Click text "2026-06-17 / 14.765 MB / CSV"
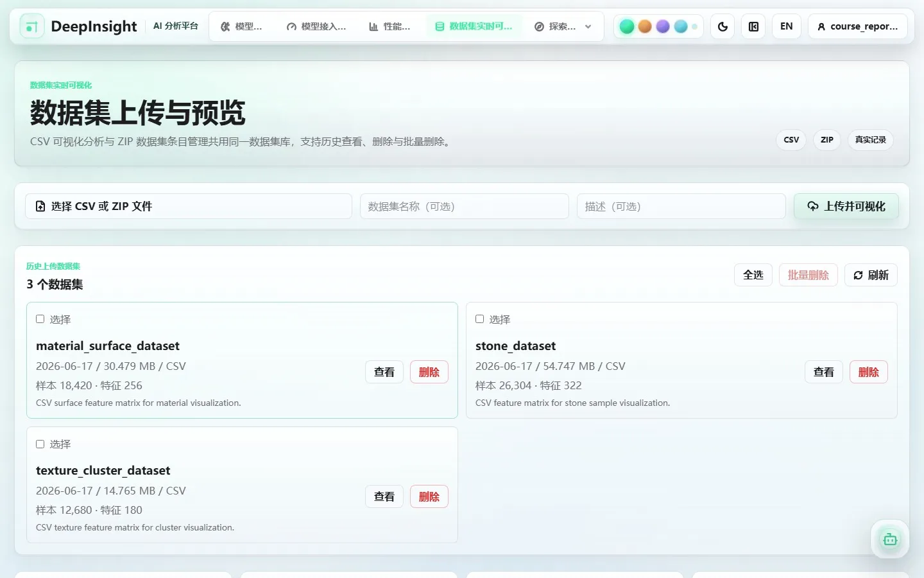The width and height of the screenshot is (924, 578). pyautogui.click(x=111, y=491)
